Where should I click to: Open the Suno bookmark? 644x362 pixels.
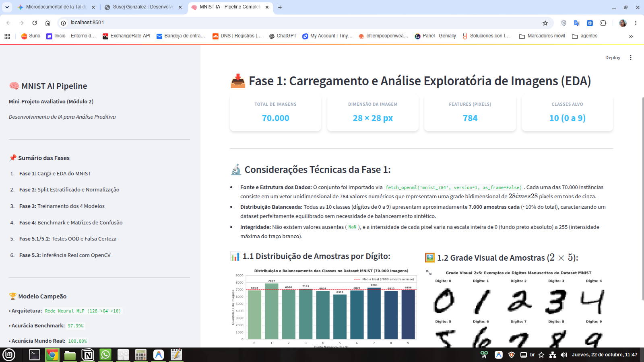31,36
